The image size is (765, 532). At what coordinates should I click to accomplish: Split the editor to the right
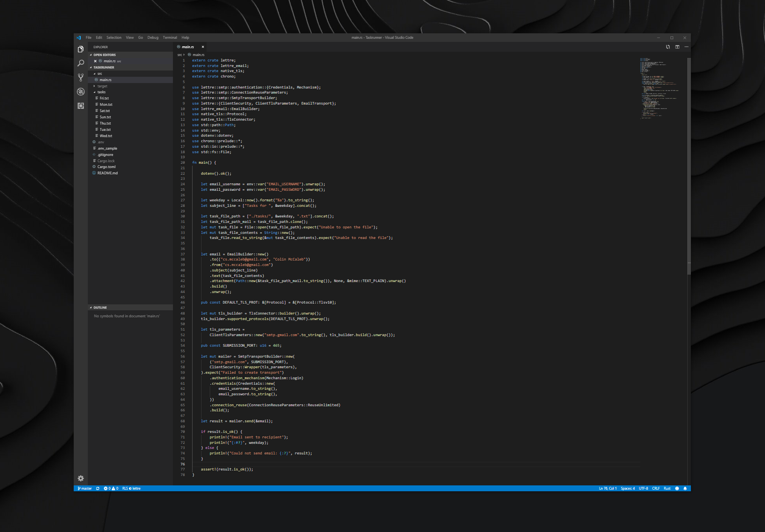tap(677, 47)
